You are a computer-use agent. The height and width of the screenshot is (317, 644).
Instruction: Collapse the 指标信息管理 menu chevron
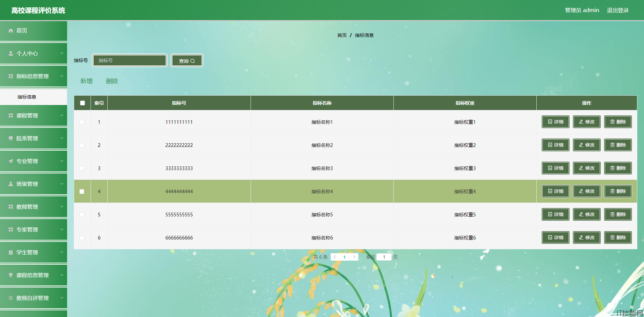click(62, 76)
